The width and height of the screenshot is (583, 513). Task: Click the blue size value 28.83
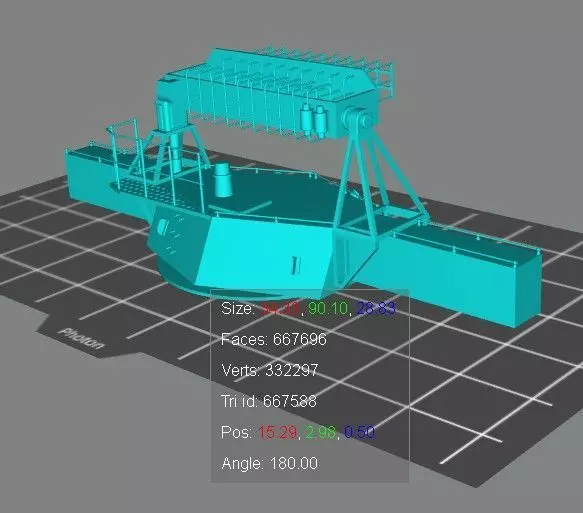[376, 308]
